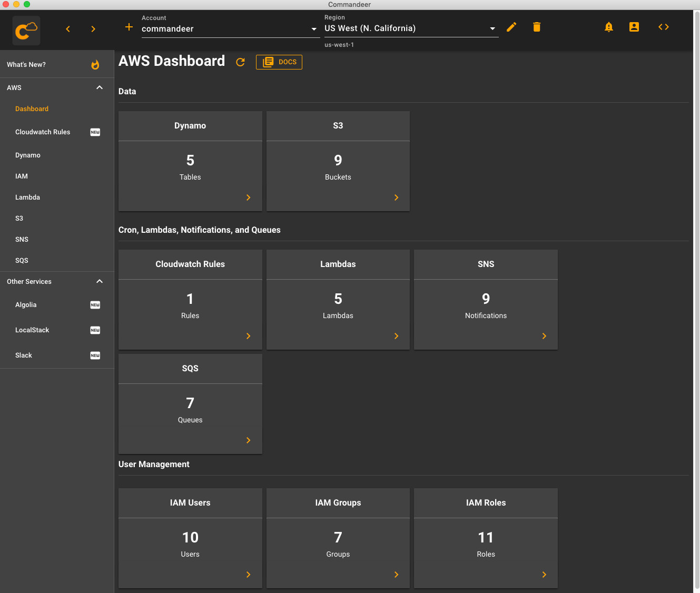
Task: Open SQS card arrow
Action: click(249, 440)
